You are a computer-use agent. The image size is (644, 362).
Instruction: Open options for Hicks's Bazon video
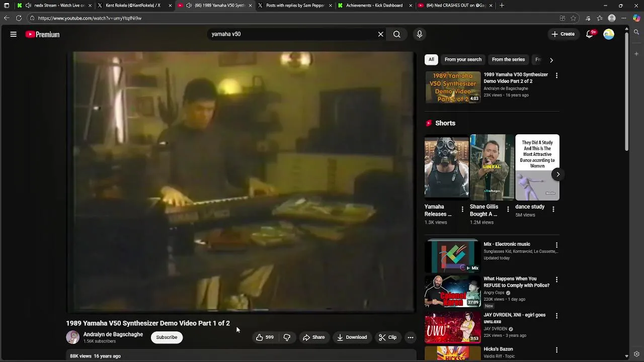(556, 350)
